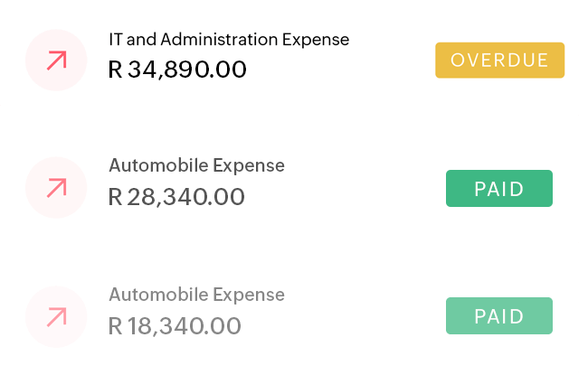Click the arrow icon beside R 18,340.00
Viewport: 588px width, 375px height.
(56, 317)
